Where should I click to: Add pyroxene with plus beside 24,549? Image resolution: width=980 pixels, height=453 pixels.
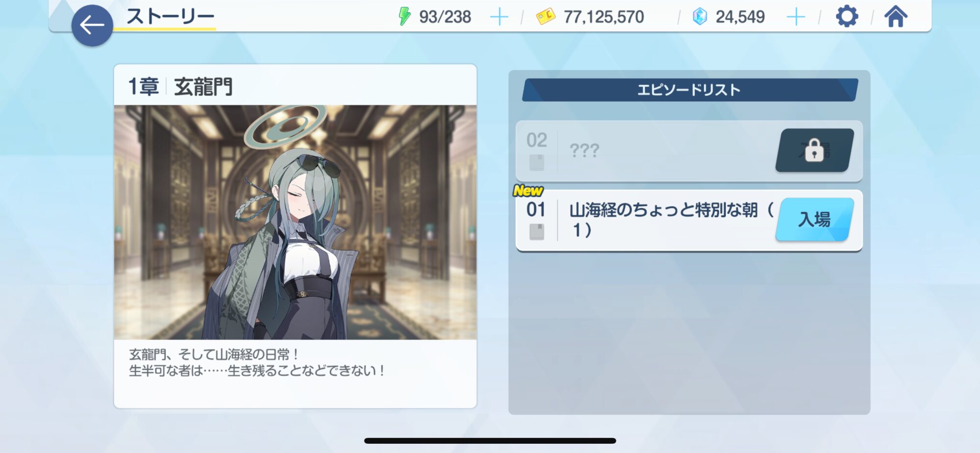tap(796, 17)
